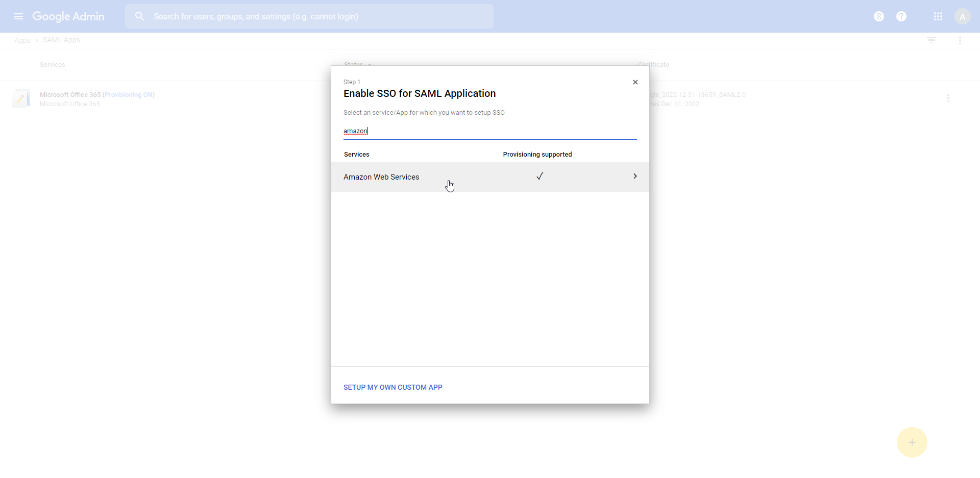Go to Apps breadcrumb

(22, 40)
